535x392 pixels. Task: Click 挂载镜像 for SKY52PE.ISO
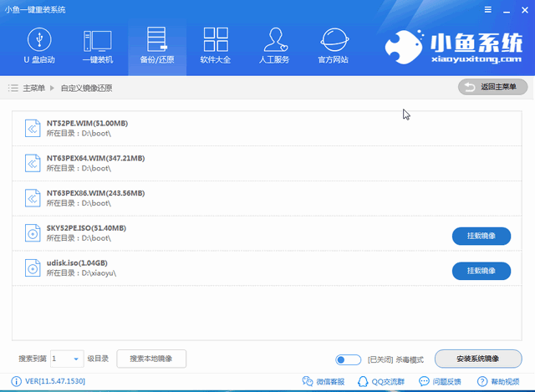[x=481, y=236]
